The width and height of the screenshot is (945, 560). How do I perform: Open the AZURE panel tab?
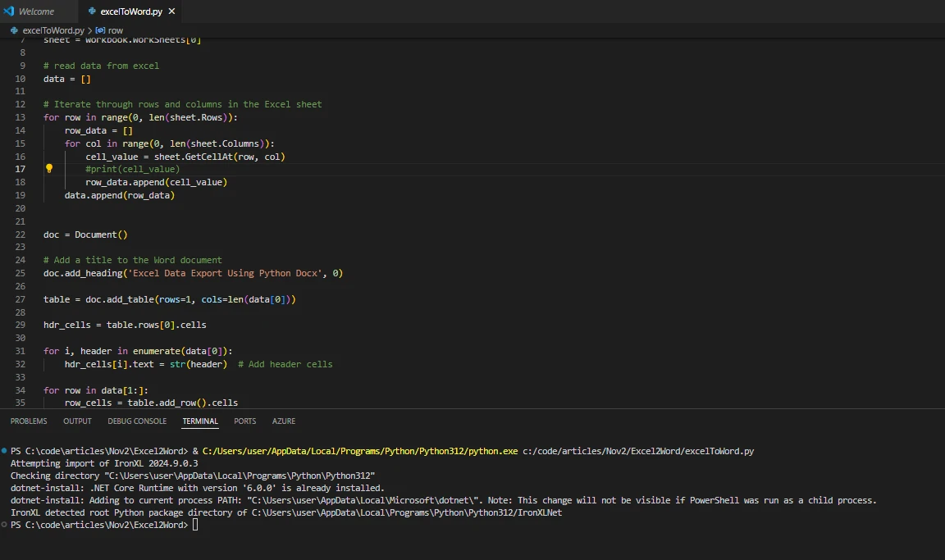click(284, 421)
